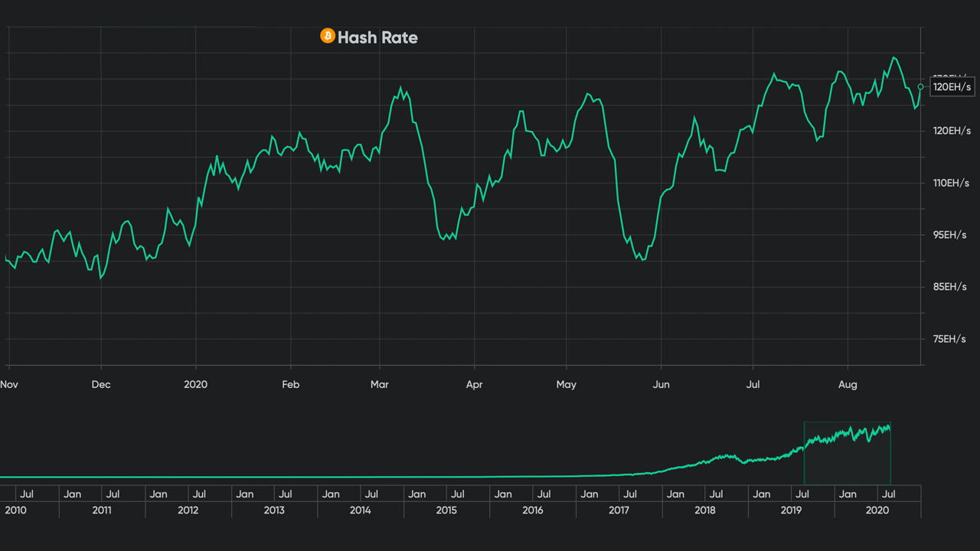The height and width of the screenshot is (551, 980).
Task: Click the end-of-line circle marker
Action: (x=921, y=86)
